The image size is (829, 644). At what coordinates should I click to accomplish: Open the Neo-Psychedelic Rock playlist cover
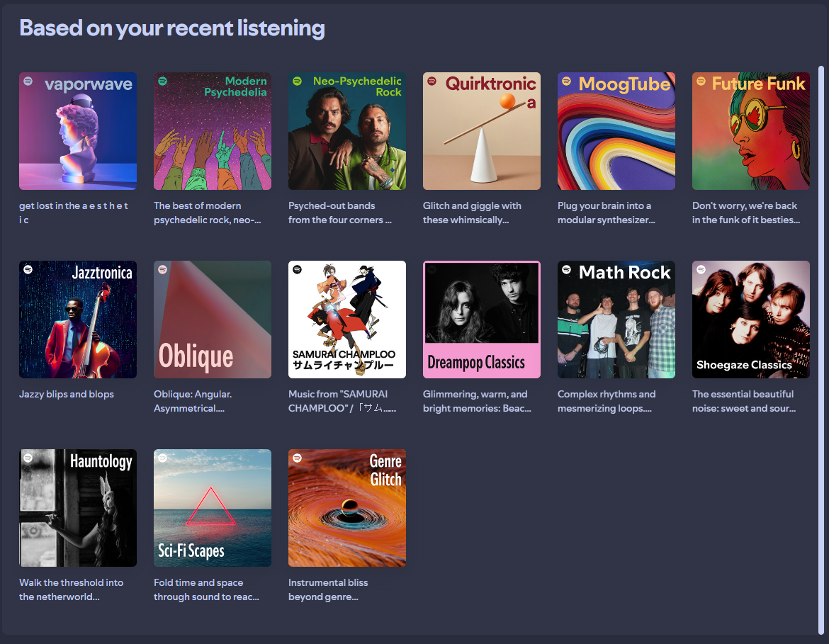click(347, 131)
